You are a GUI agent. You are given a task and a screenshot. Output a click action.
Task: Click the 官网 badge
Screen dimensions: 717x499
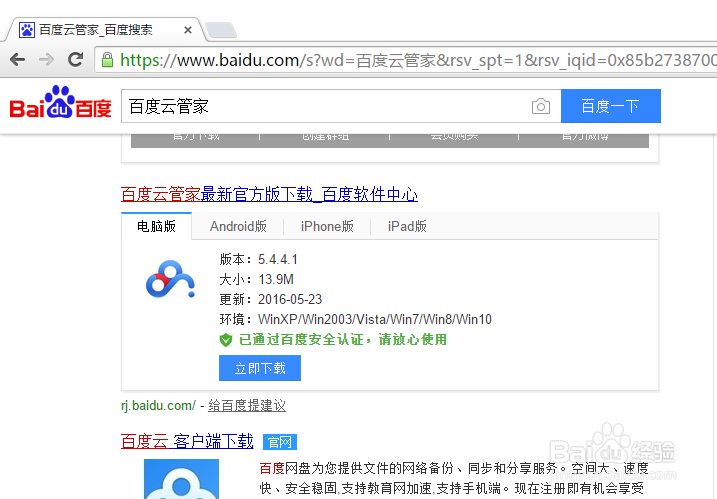280,442
